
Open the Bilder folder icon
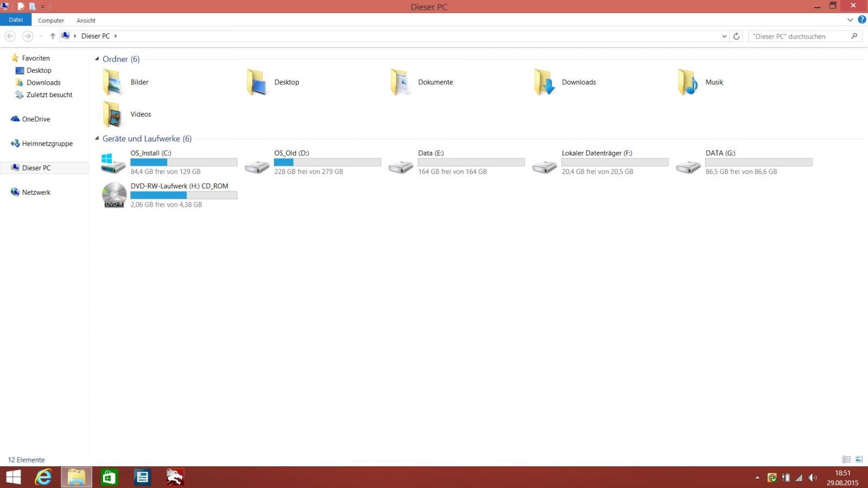[113, 82]
